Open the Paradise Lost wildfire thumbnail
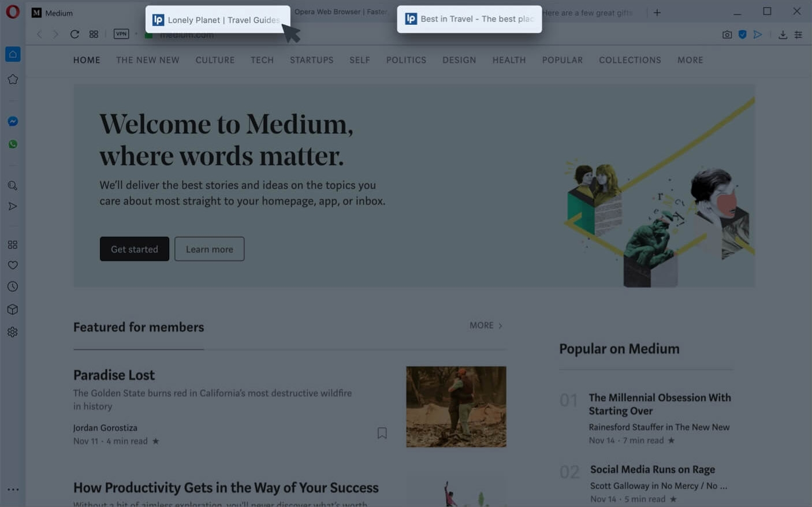The image size is (812, 507). point(456,407)
